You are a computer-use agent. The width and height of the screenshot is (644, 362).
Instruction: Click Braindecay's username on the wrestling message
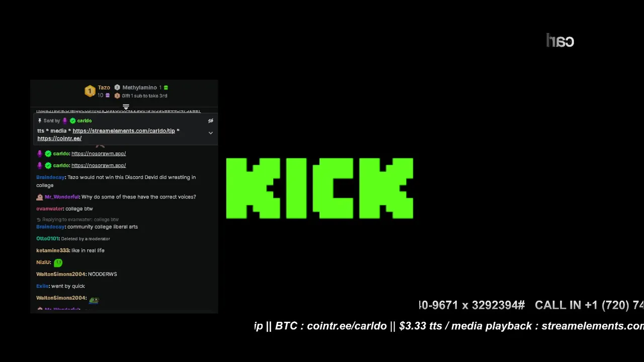pyautogui.click(x=50, y=177)
